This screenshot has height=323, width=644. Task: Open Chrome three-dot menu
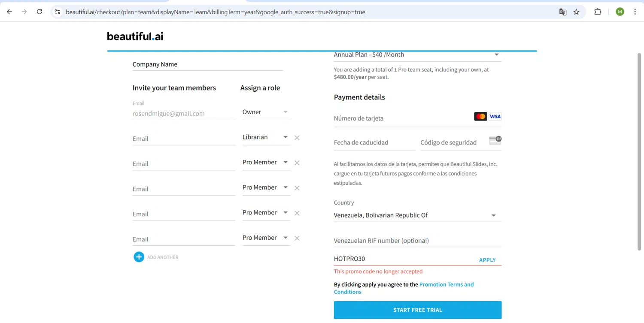635,12
